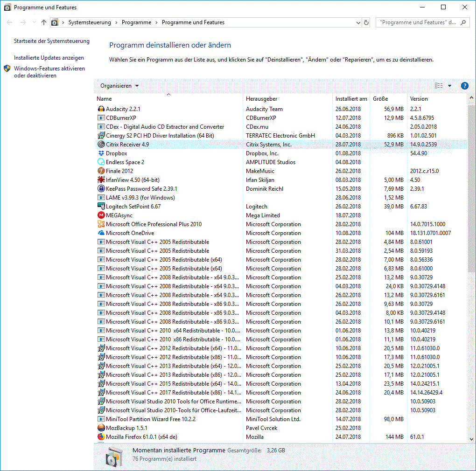Click the control panel address bar icon

pyautogui.click(x=55, y=22)
